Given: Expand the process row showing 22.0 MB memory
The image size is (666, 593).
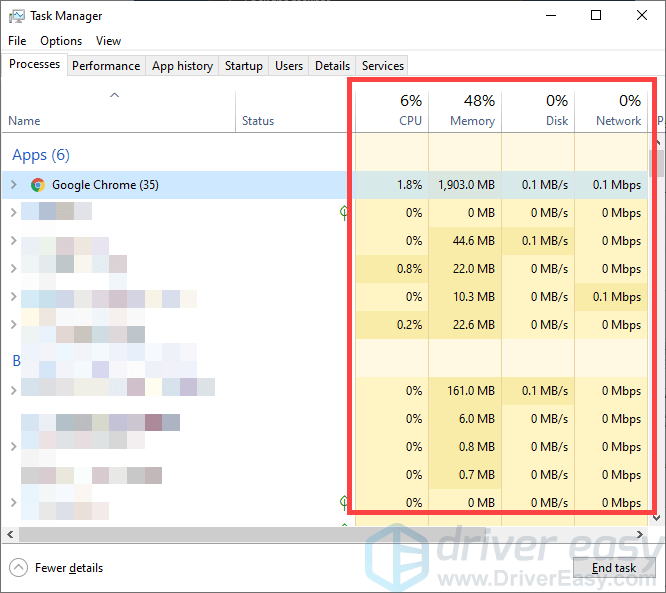Looking at the screenshot, I should click(14, 268).
